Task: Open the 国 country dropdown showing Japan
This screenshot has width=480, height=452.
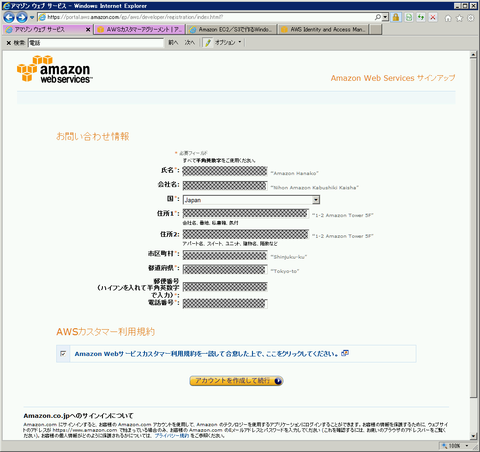Action: 251,200
